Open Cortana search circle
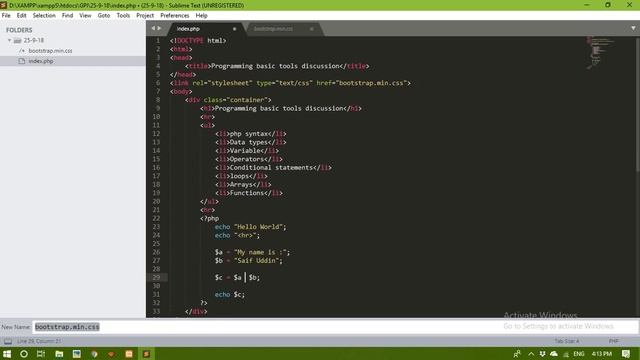640x360 pixels. point(24,353)
